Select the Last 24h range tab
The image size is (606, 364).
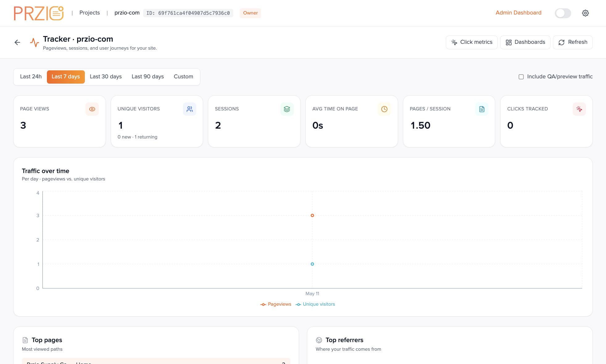coord(31,77)
